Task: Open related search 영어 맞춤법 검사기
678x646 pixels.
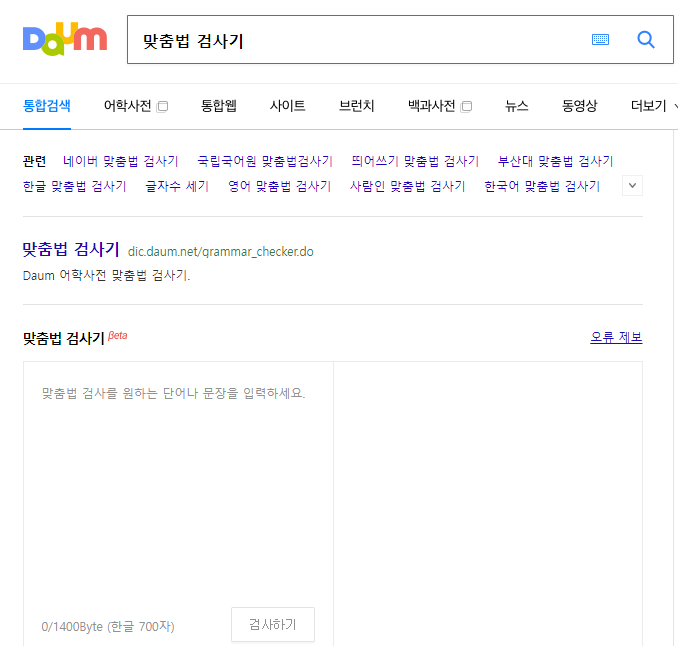Action: point(279,186)
